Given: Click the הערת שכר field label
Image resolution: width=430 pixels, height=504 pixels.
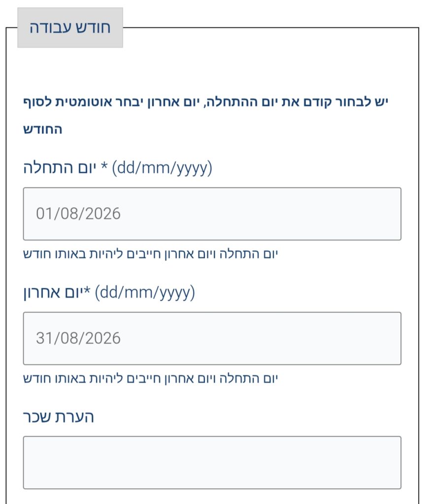Looking at the screenshot, I should click(59, 417).
